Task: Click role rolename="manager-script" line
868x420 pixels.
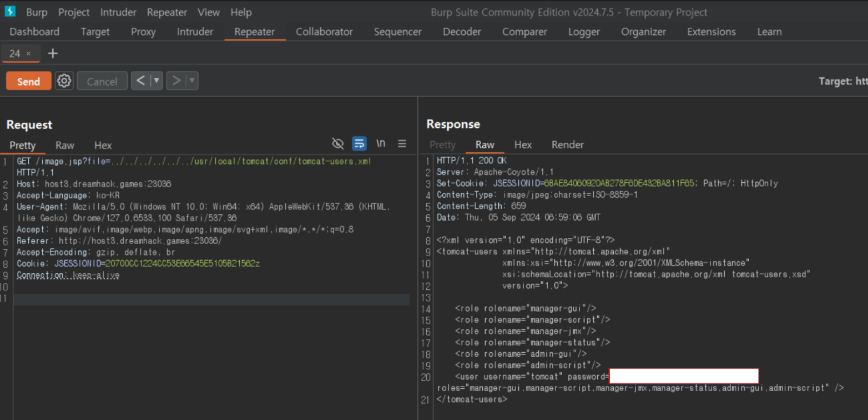Action: (x=532, y=319)
